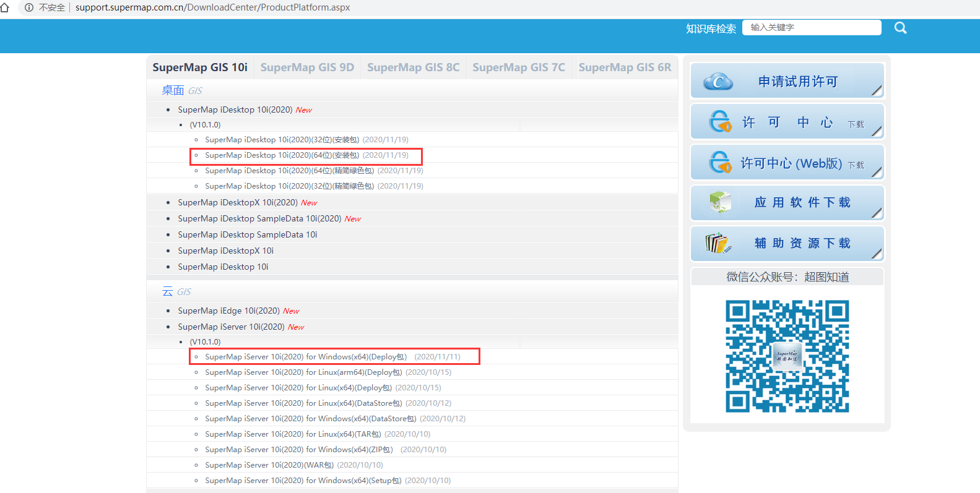The image size is (980, 493).
Task: Switch to SuperMap GIS 8C tab
Action: click(x=414, y=67)
